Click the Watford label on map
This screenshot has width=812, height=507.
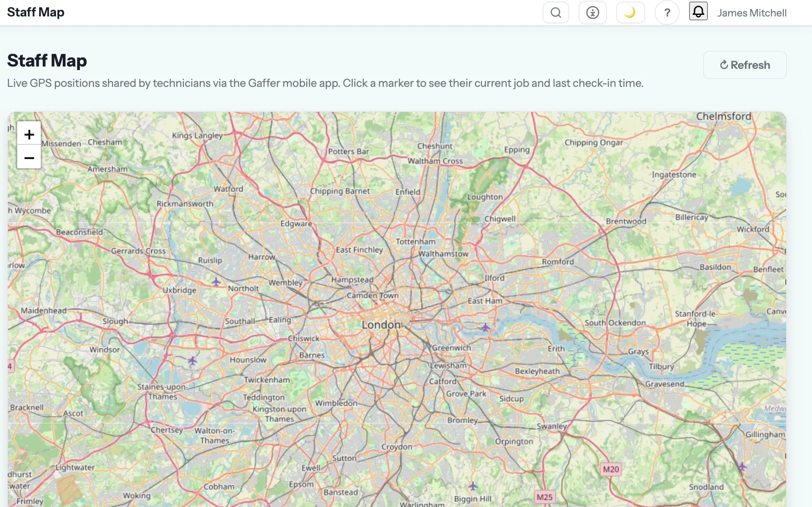[x=228, y=189]
